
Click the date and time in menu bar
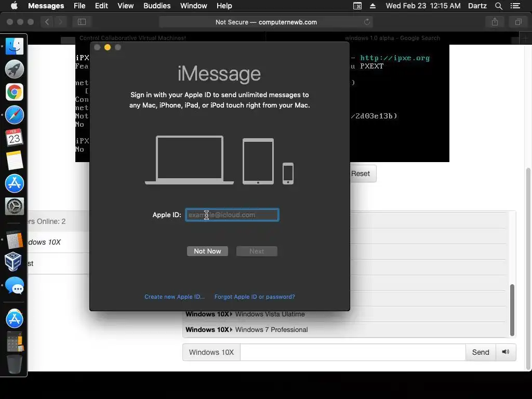[423, 6]
